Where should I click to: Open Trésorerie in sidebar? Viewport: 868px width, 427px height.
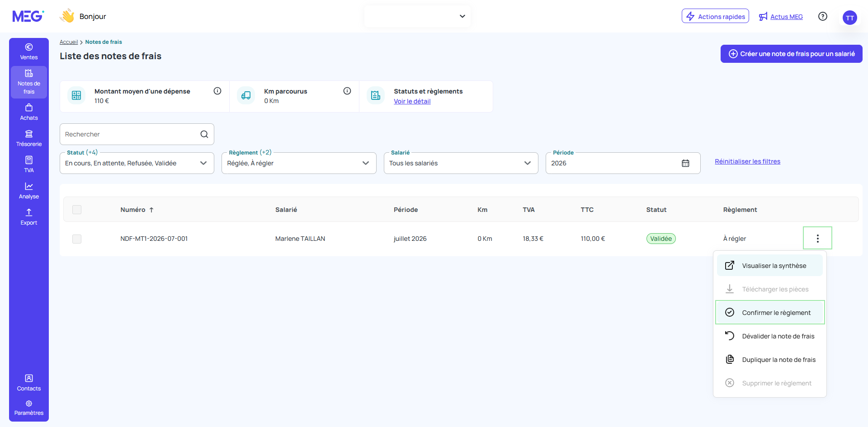click(29, 138)
